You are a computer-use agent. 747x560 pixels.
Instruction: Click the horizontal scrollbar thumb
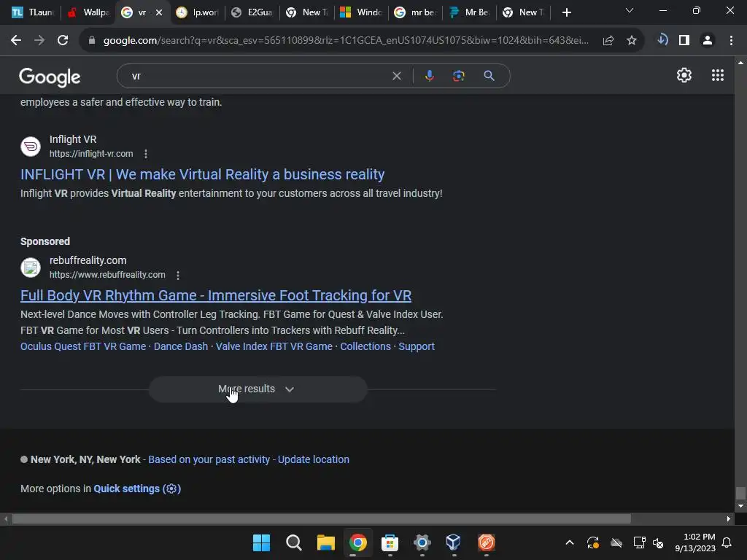pyautogui.click(x=321, y=518)
